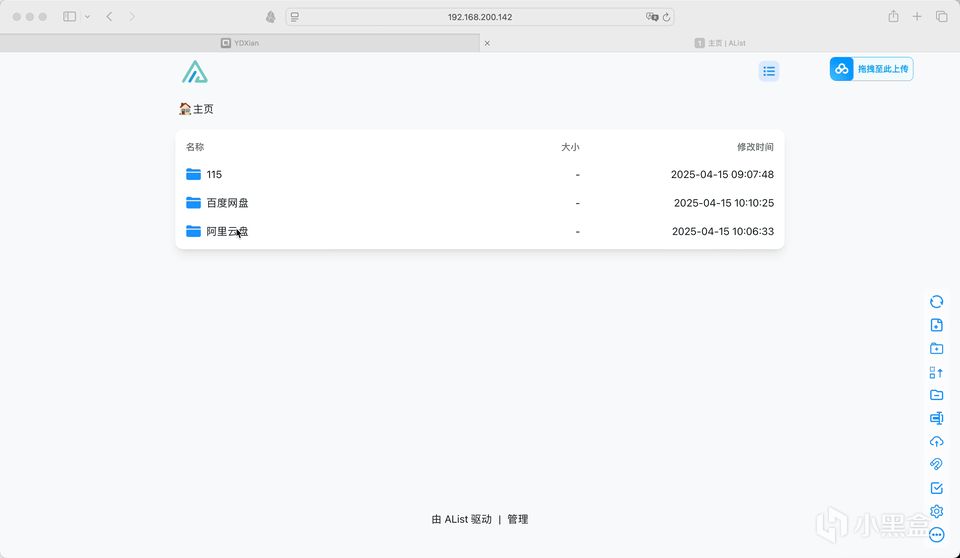Viewport: 960px width, 558px height.
Task: Click the remove empty folder icon
Action: [x=936, y=395]
